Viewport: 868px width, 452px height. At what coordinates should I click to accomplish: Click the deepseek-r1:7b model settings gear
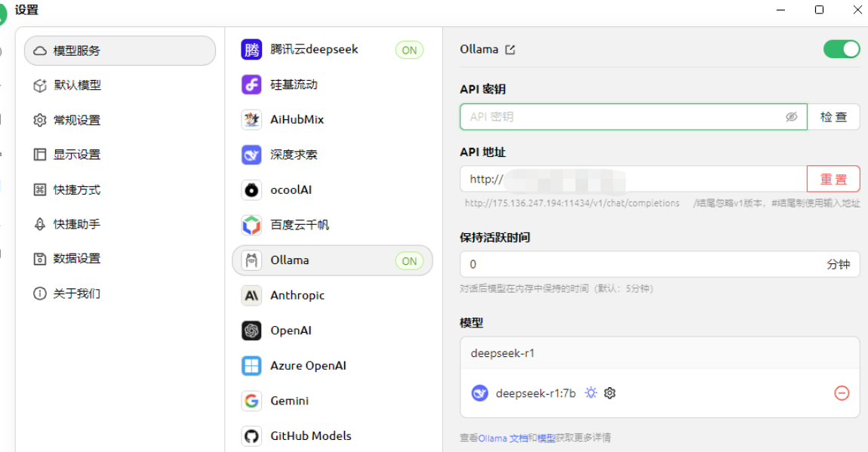tap(609, 393)
